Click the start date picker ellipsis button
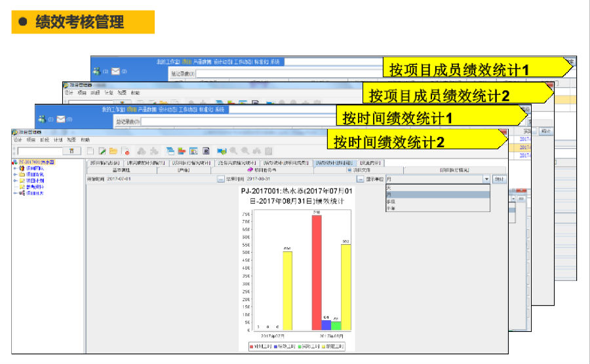 point(221,179)
